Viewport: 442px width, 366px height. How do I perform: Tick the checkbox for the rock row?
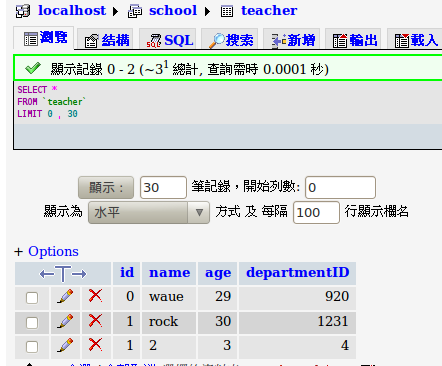pyautogui.click(x=32, y=322)
